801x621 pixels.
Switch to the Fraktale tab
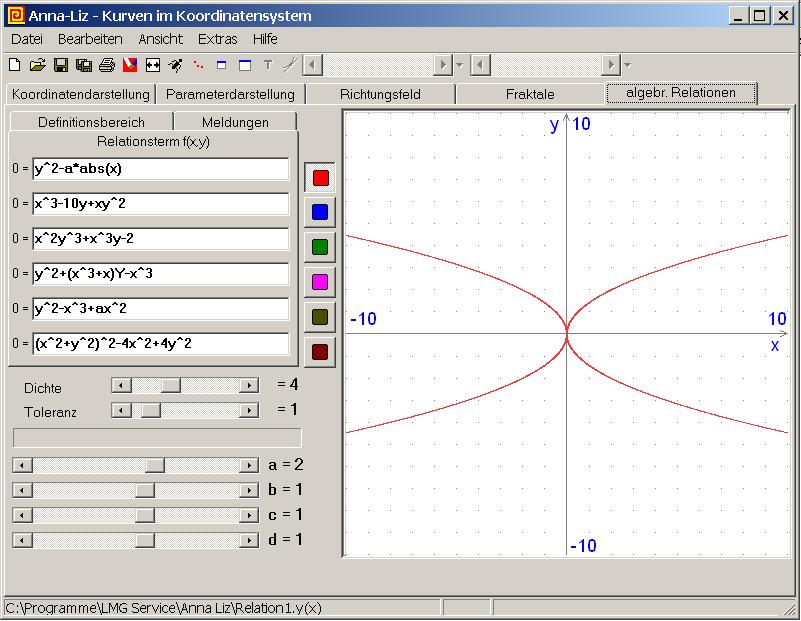[530, 94]
